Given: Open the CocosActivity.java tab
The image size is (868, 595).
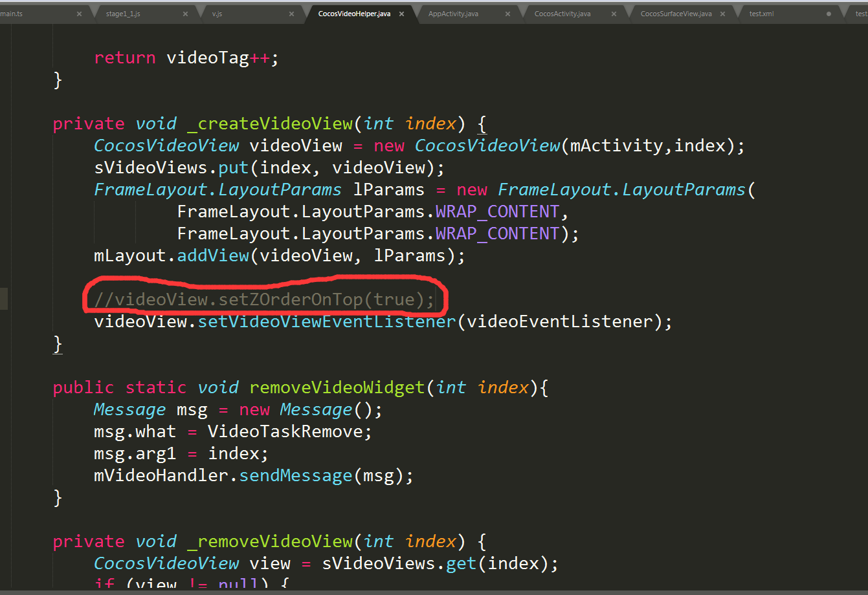Looking at the screenshot, I should pyautogui.click(x=562, y=14).
